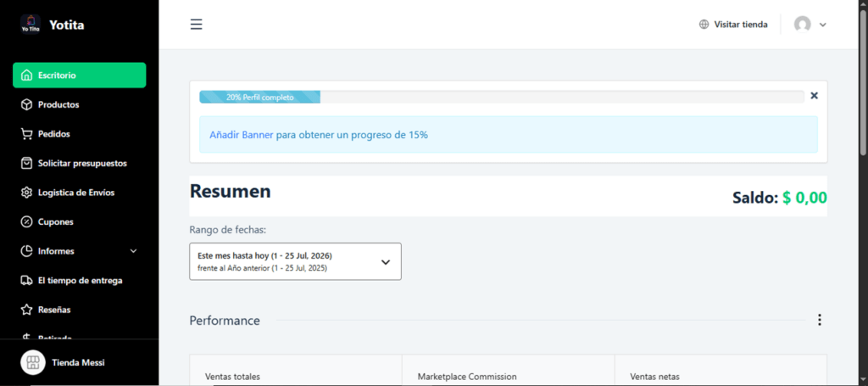Click the 20% Perfil completo progress bar
Image resolution: width=868 pixels, height=386 pixels.
(502, 97)
